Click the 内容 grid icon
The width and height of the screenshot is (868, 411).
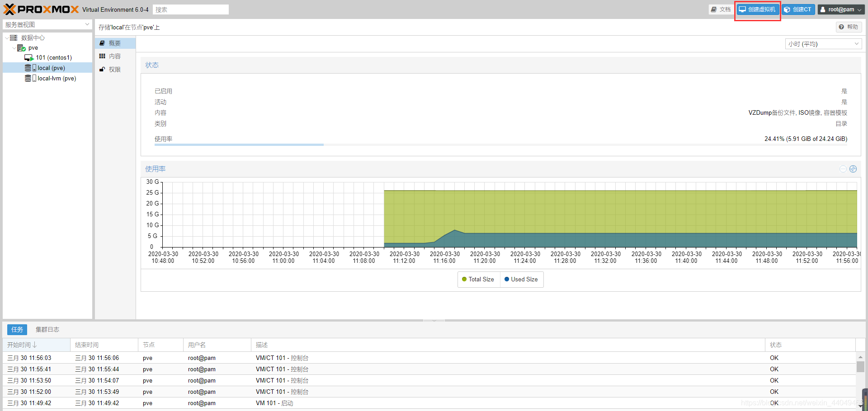click(102, 56)
